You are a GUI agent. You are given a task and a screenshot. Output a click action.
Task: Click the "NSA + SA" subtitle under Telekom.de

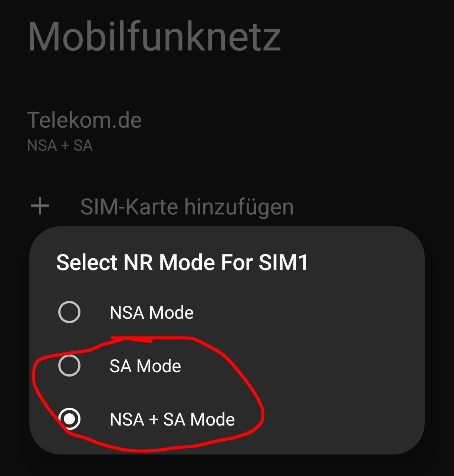coord(60,145)
